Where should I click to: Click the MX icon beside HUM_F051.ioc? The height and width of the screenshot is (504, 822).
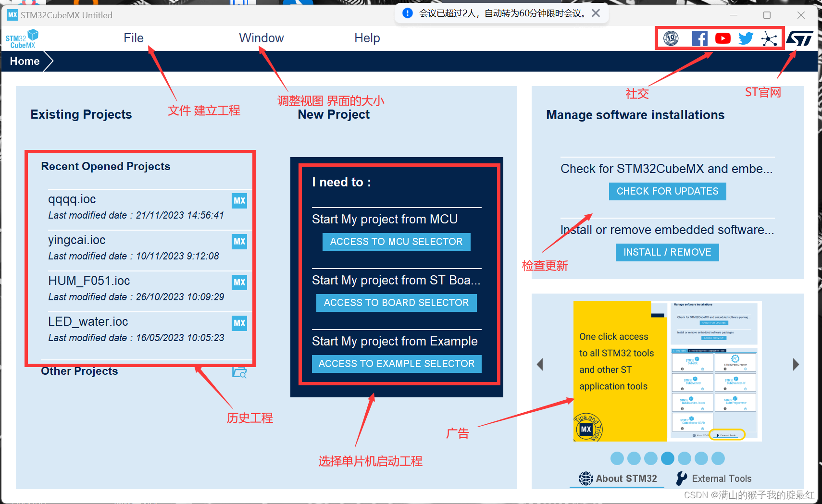point(239,283)
